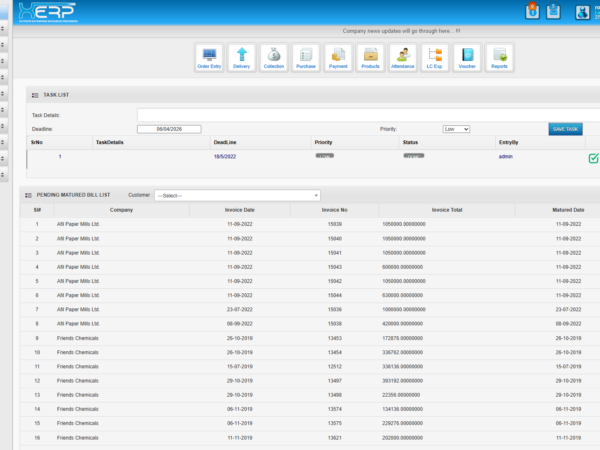
Task: Select invoice number 12512 cell
Action: [x=335, y=367]
